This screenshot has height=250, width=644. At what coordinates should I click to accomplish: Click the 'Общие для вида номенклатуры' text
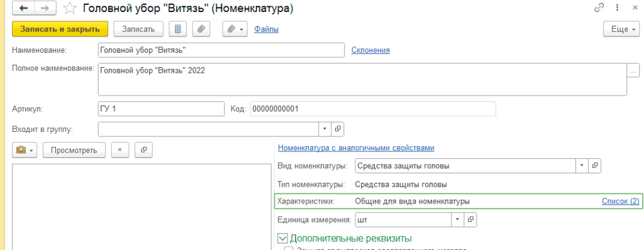pyautogui.click(x=413, y=201)
